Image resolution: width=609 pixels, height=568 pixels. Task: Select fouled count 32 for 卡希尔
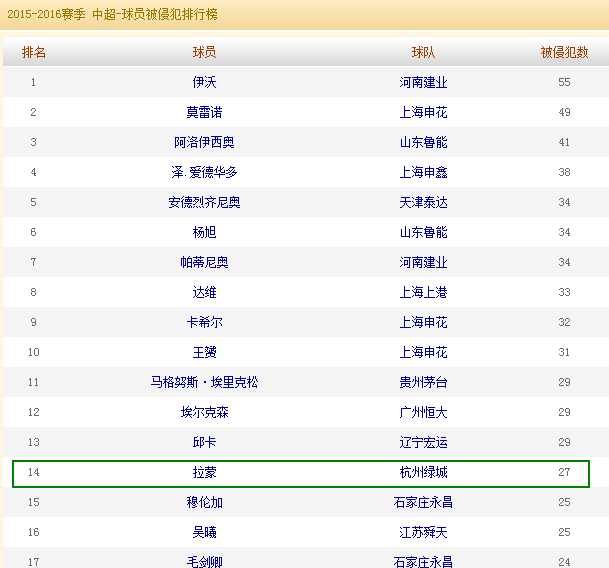[564, 322]
